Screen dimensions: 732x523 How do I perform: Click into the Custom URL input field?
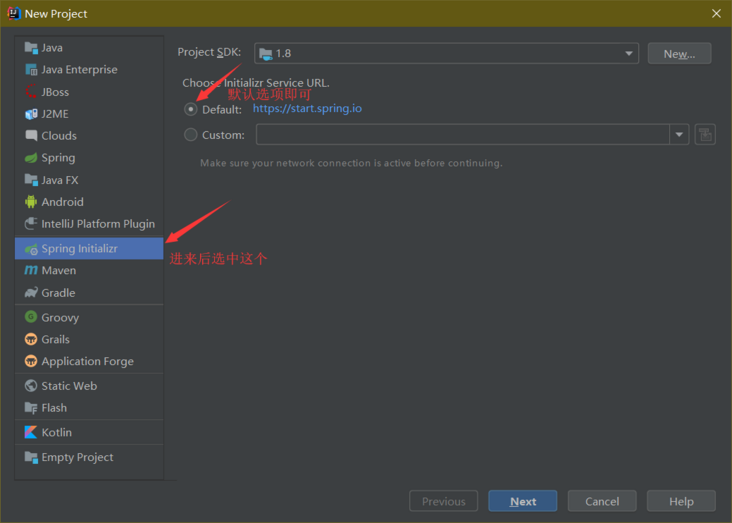click(463, 135)
